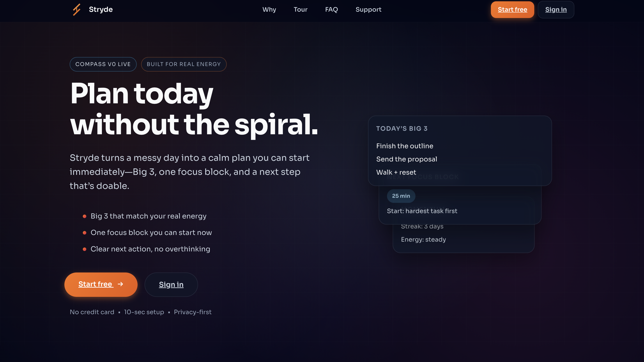Click the hero Sign in button

[171, 285]
